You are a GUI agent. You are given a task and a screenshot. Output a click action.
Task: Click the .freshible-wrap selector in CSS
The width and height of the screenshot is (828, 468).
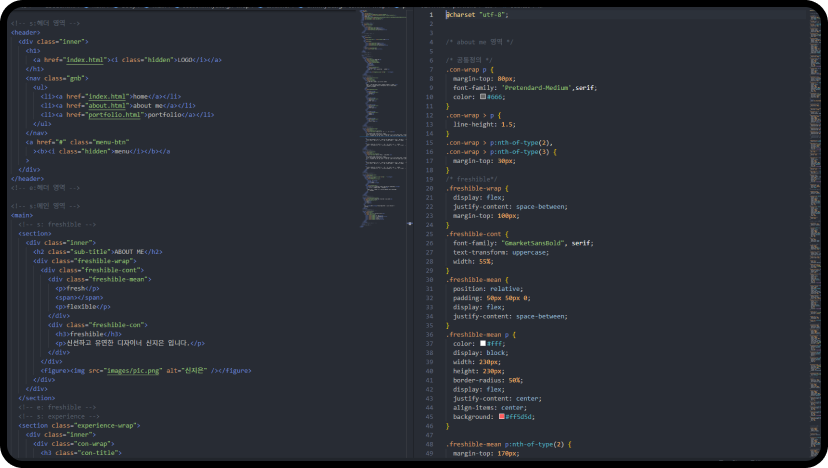click(x=473, y=189)
